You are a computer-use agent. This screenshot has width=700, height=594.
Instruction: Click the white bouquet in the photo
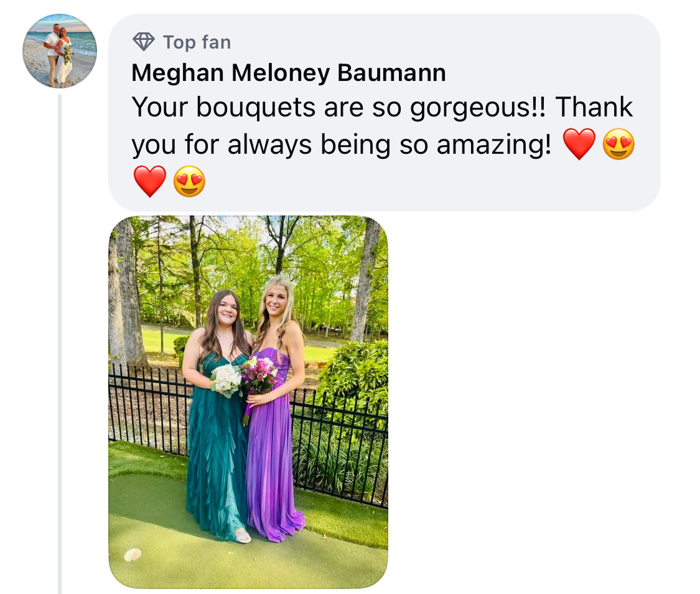[x=226, y=380]
